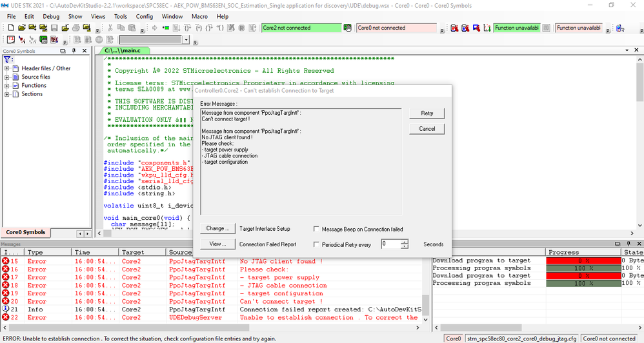The image size is (644, 343).
Task: Expand the Source files tree node
Action: (6, 77)
